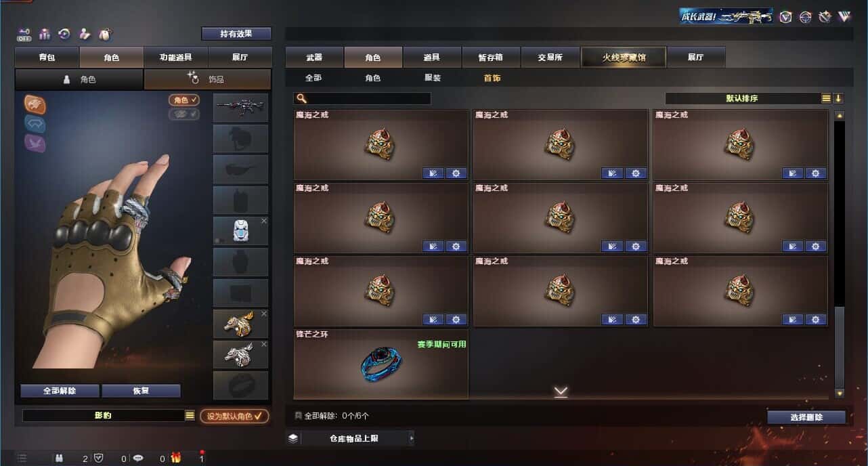Open the 交易所 tab
This screenshot has height=466, width=868.
[550, 58]
